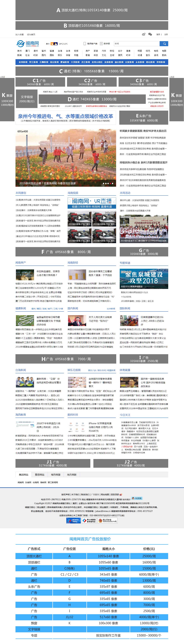
Task: Click the flower field slideshow image
Action: [x=66, y=158]
